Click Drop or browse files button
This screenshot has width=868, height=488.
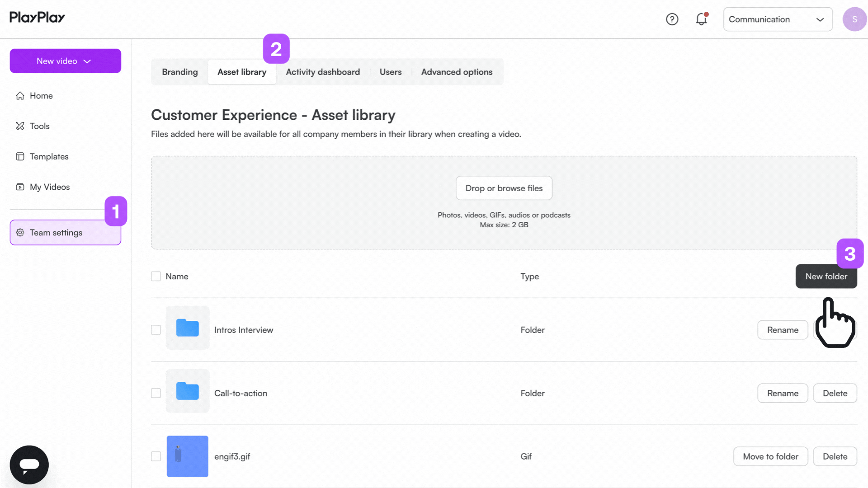pos(504,188)
